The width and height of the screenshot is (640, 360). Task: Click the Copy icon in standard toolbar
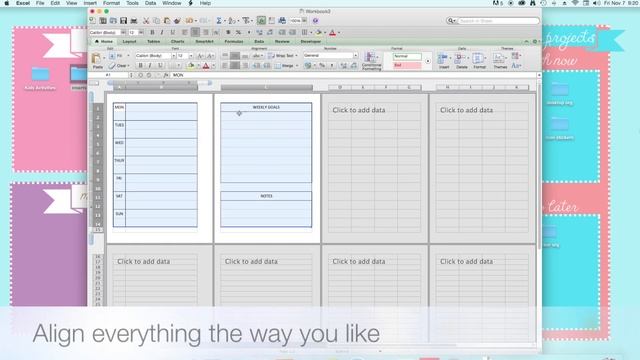156,20
